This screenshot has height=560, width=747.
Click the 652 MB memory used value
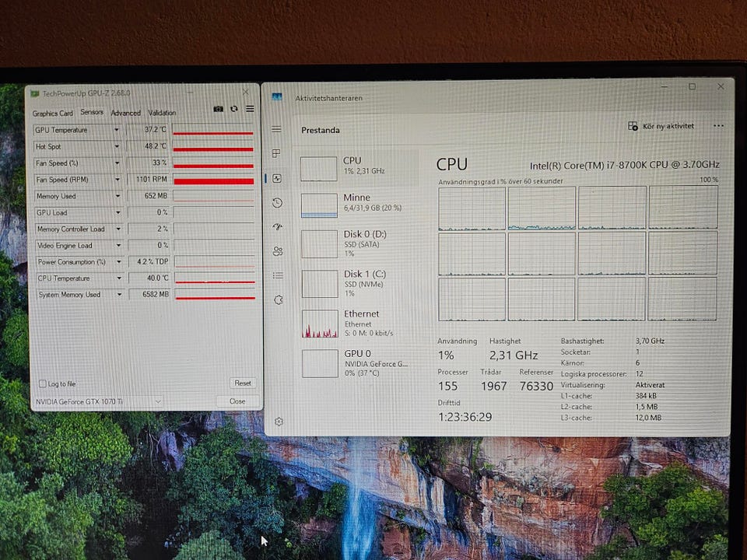click(156, 196)
